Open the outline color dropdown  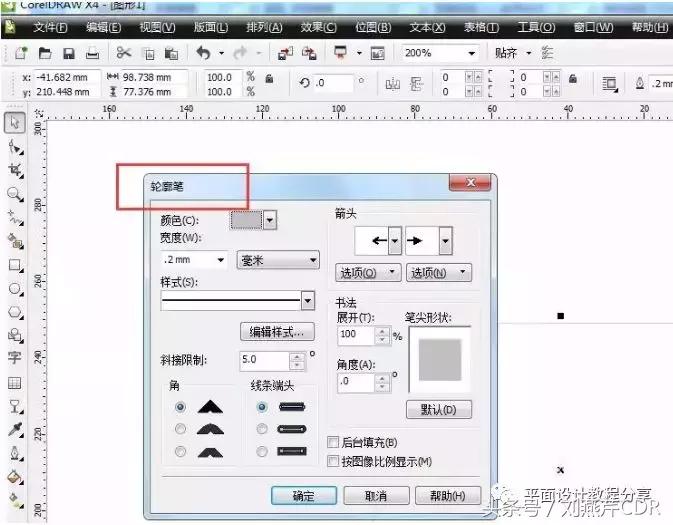(x=270, y=220)
